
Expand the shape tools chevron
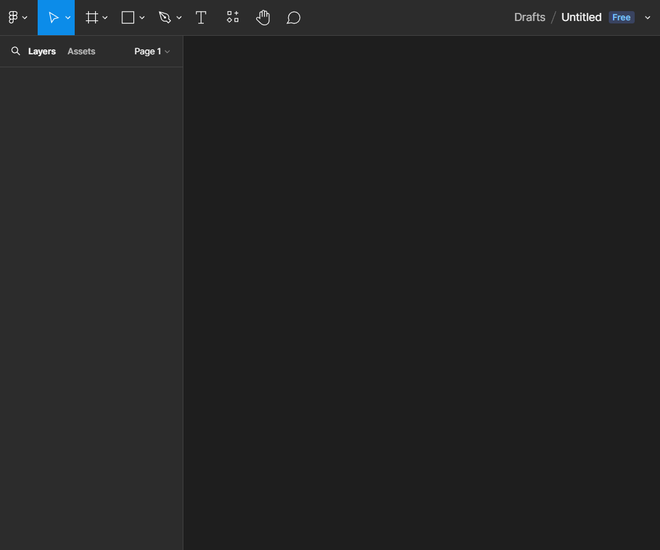pos(142,18)
